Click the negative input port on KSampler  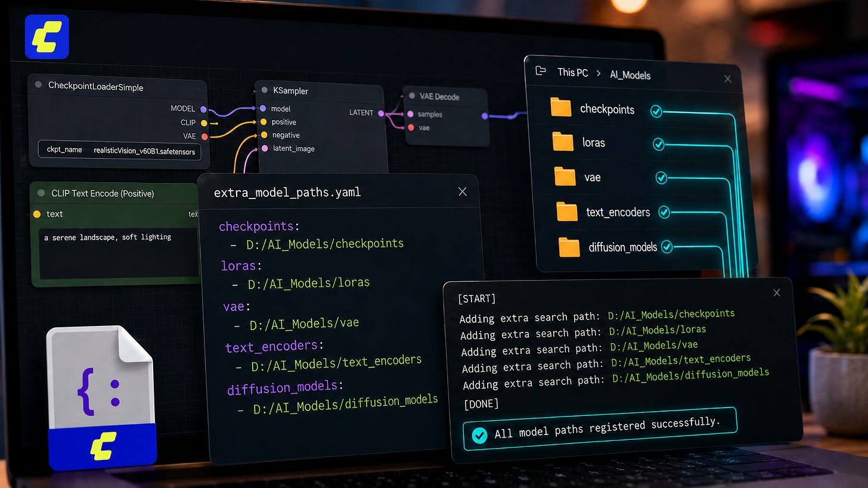[x=263, y=135]
